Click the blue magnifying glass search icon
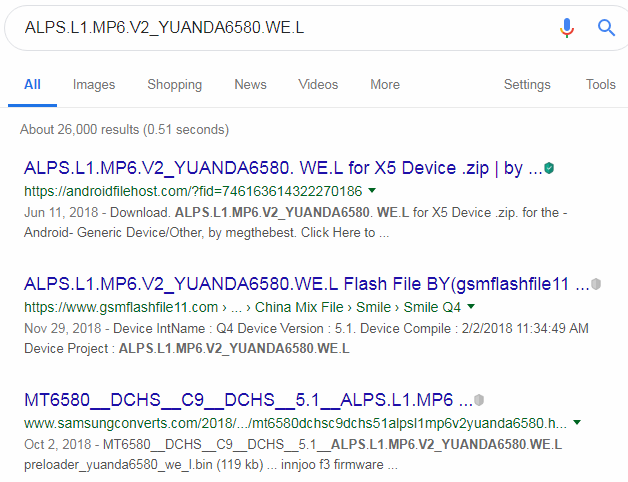628x482 pixels. click(606, 28)
